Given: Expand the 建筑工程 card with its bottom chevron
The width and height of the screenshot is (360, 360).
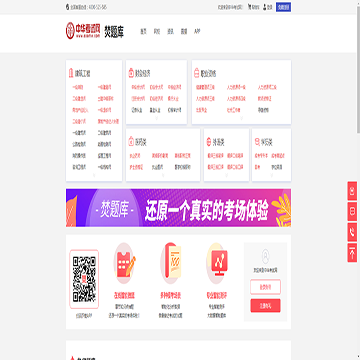Looking at the screenshot, I should (94, 175).
